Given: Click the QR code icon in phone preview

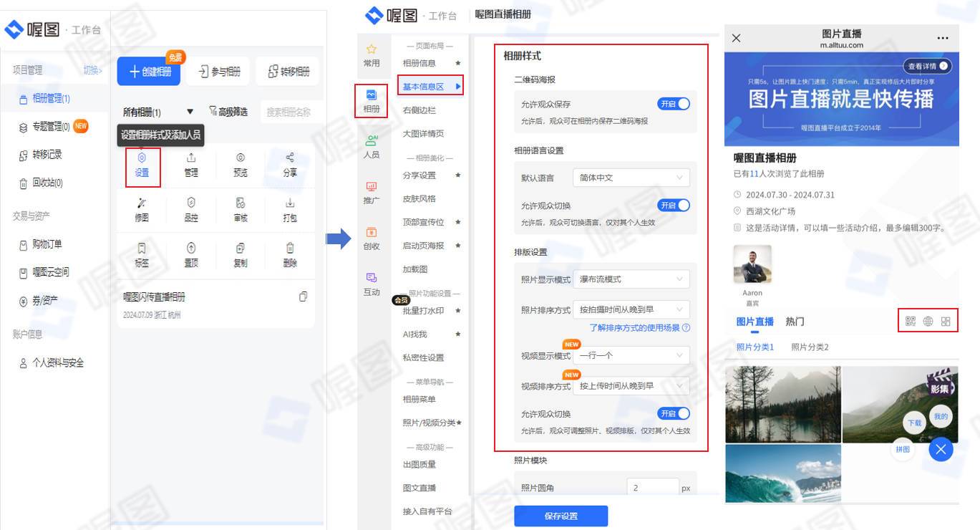Looking at the screenshot, I should tap(911, 322).
